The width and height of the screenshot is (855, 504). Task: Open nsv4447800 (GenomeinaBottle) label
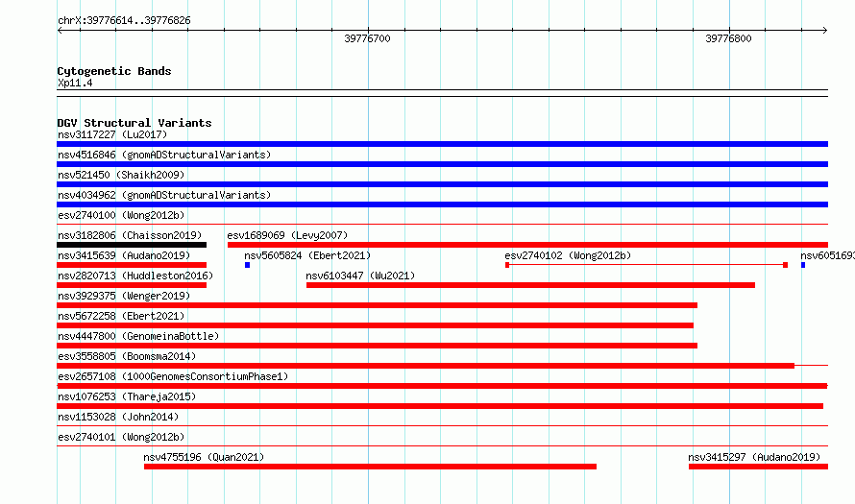[x=138, y=336]
